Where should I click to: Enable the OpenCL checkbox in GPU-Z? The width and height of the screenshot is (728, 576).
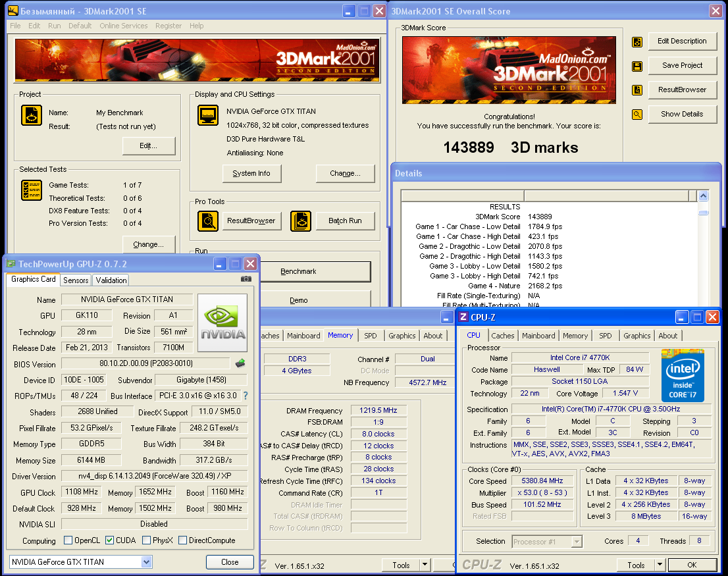68,540
